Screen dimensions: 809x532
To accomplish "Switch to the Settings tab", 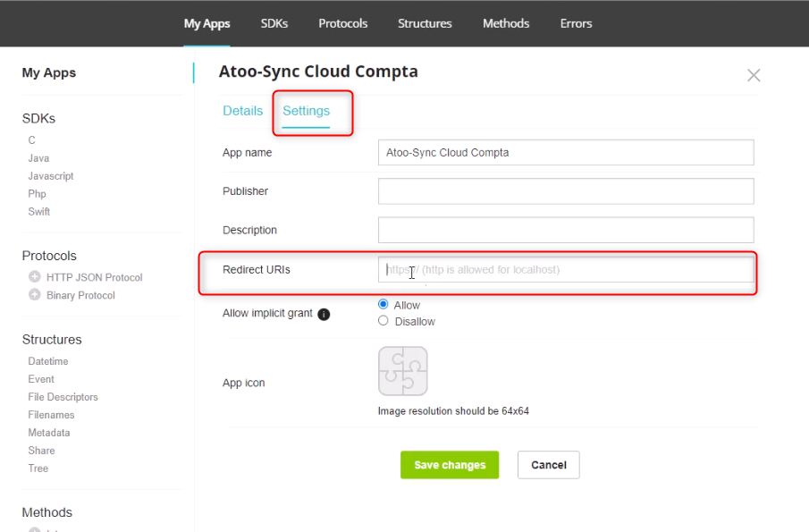I will tap(306, 111).
